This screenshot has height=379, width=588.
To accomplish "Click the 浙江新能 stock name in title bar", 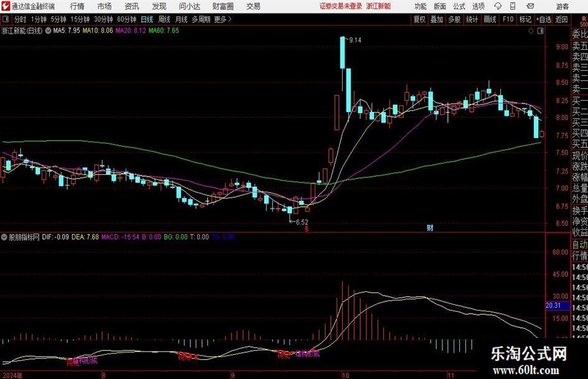I will pos(378,6).
